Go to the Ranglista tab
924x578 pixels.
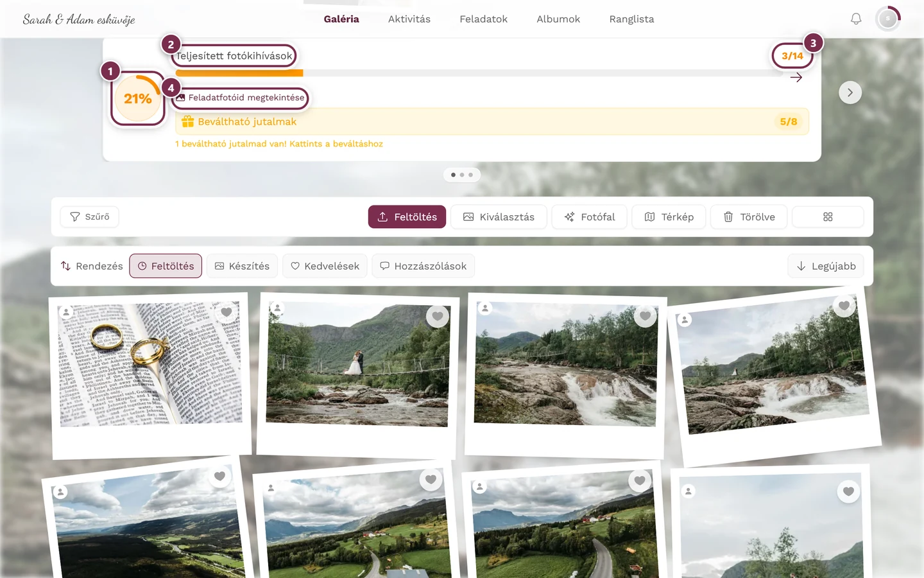pos(631,19)
